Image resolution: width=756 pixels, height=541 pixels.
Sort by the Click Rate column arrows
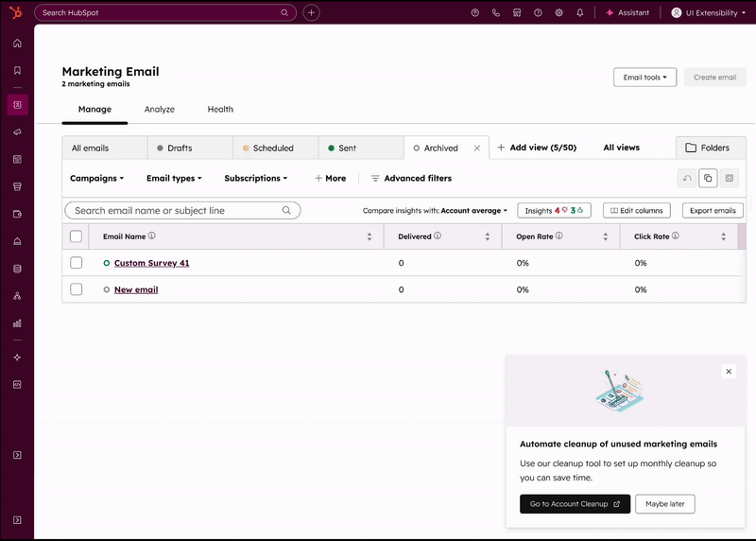pos(723,236)
